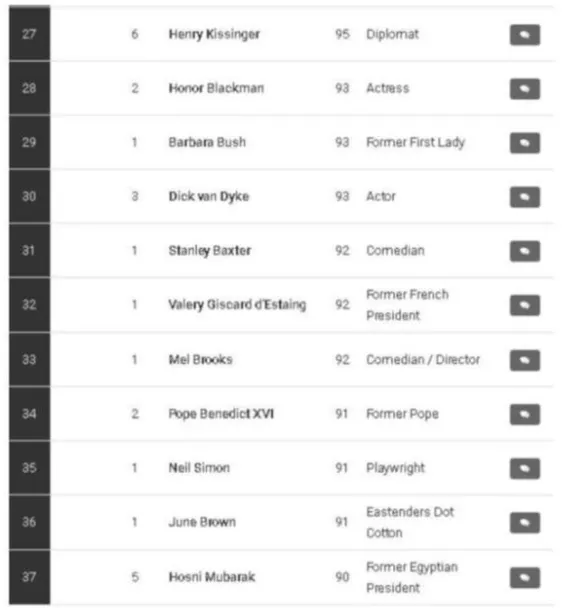
Task: Click rank number 32 cell
Action: tap(30, 305)
